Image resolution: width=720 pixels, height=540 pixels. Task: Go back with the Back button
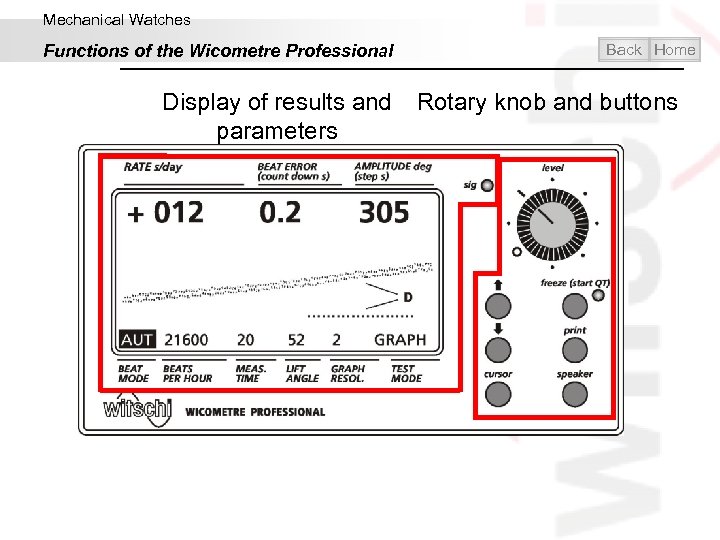click(624, 50)
